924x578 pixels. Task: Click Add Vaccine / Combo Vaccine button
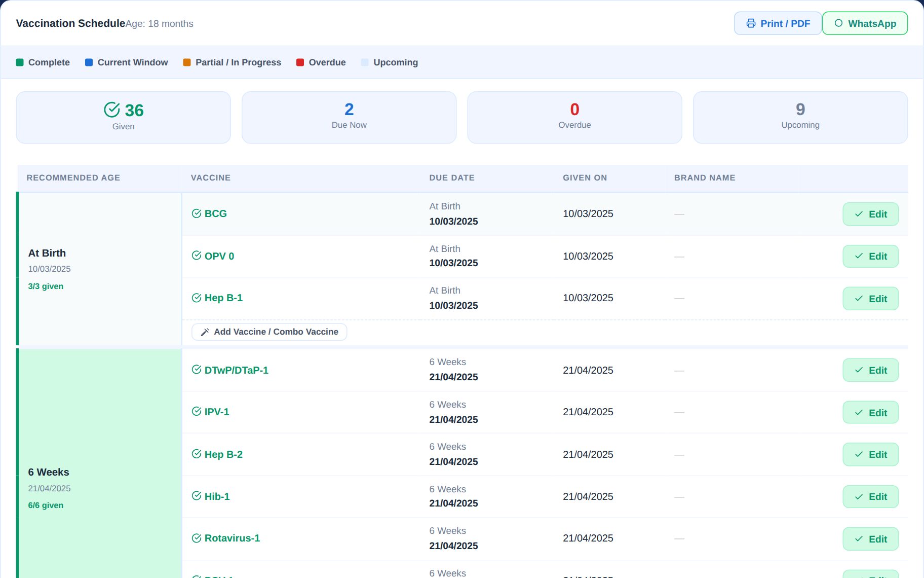269,332
